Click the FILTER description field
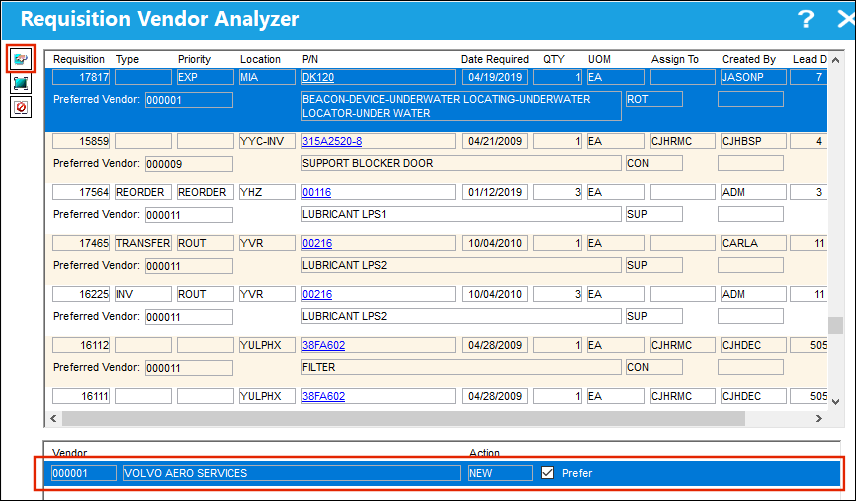 [461, 367]
